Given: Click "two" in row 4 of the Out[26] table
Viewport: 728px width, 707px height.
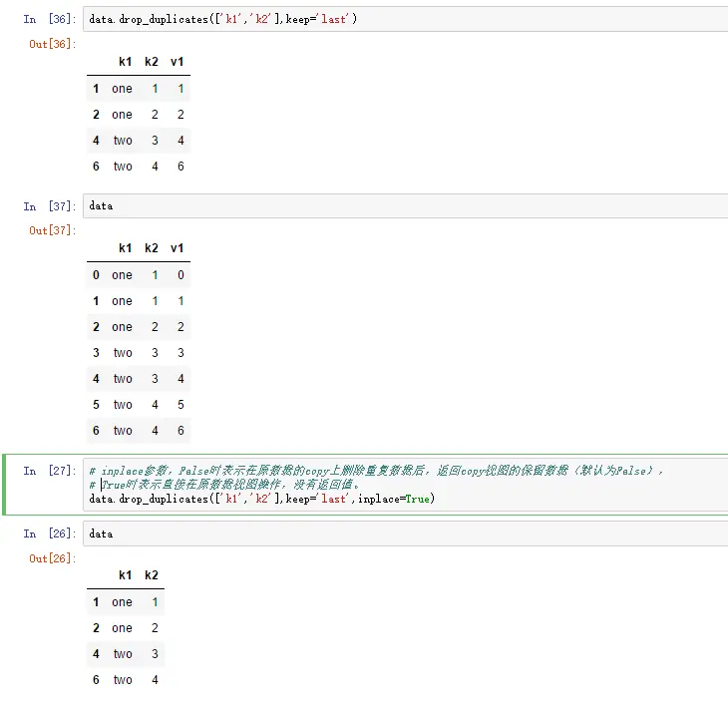Looking at the screenshot, I should click(123, 654).
